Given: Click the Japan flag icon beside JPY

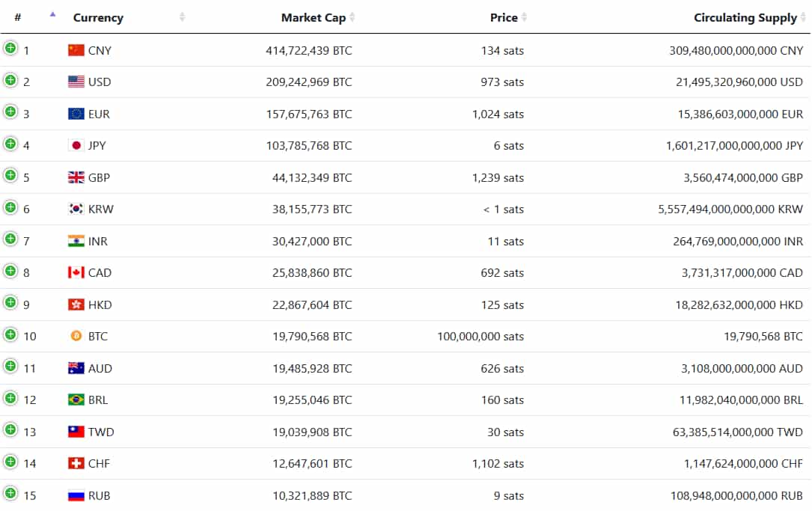Looking at the screenshot, I should click(76, 145).
